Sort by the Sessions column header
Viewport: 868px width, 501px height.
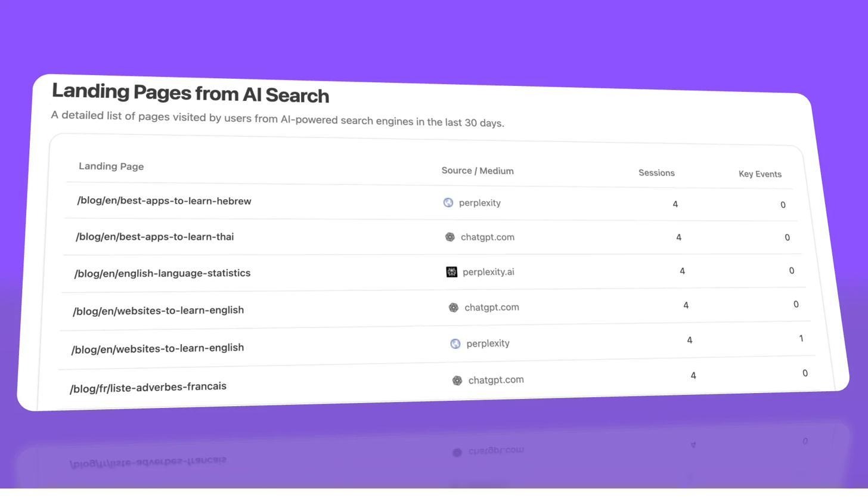click(x=656, y=172)
